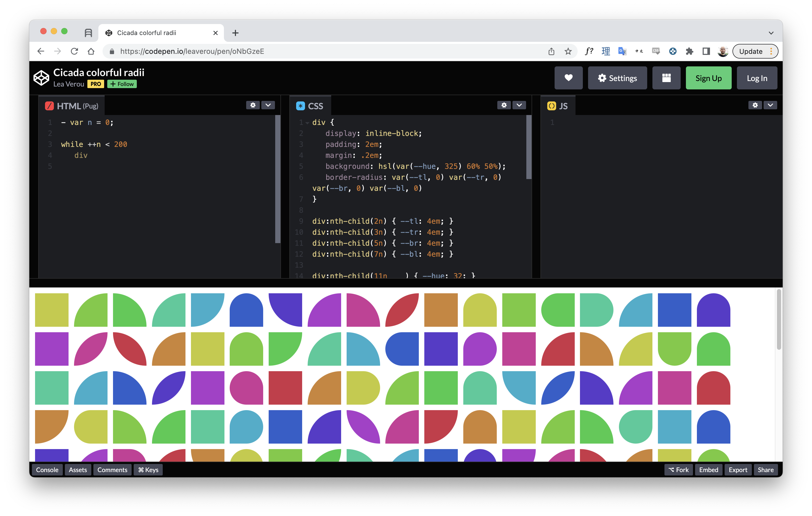This screenshot has width=812, height=516.
Task: Open the HTML panel settings gear
Action: (253, 105)
